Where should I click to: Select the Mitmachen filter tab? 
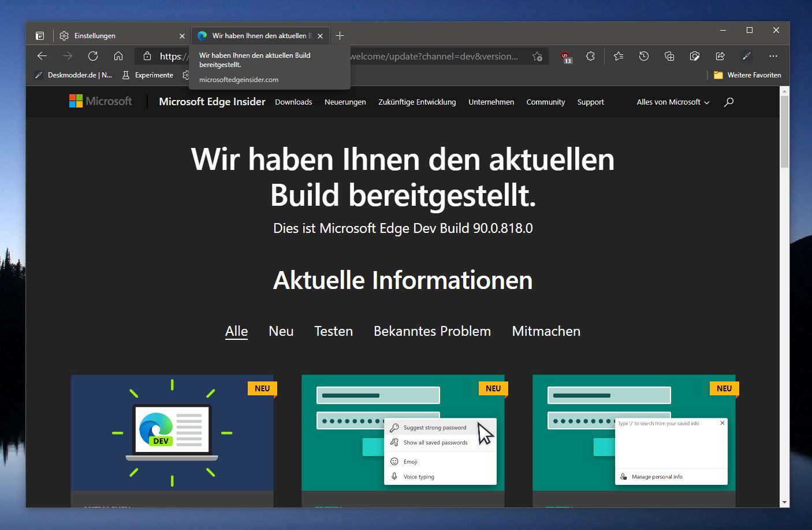pos(546,331)
